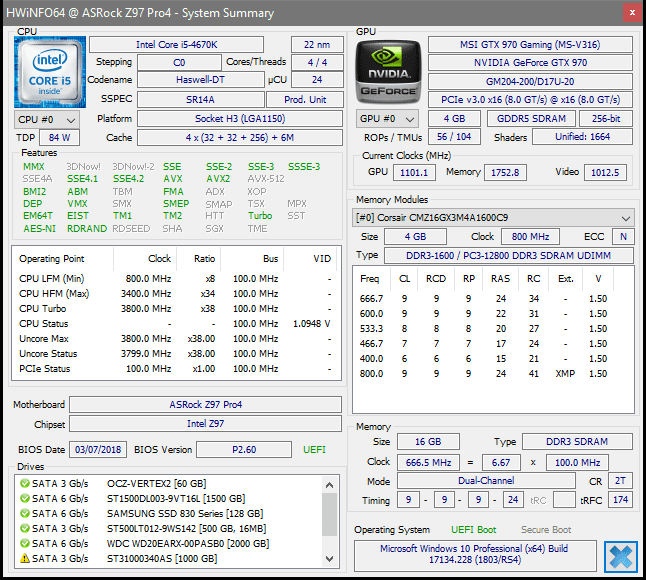This screenshot has width=646, height=580.
Task: Click the green check icon beside OCZ-VERTEX2
Action: pyautogui.click(x=24, y=482)
